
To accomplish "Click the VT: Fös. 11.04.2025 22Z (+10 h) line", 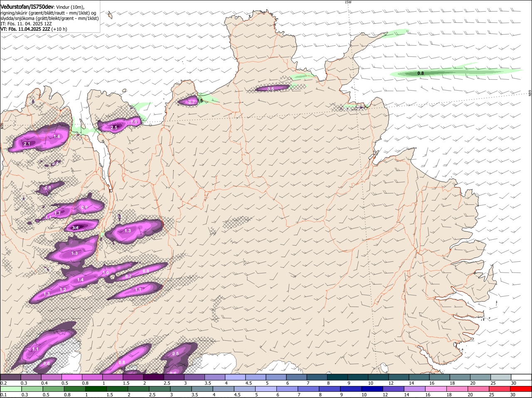I will [34, 29].
